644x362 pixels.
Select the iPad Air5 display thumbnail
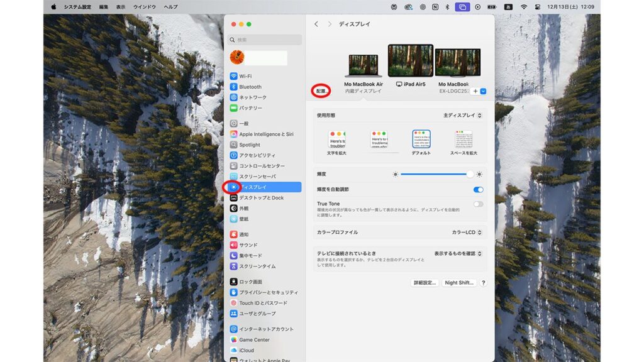(410, 62)
